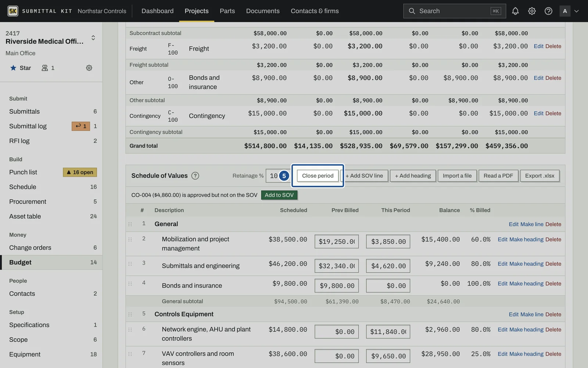The image size is (588, 368).
Task: Click the Retainage % input
Action: click(278, 176)
